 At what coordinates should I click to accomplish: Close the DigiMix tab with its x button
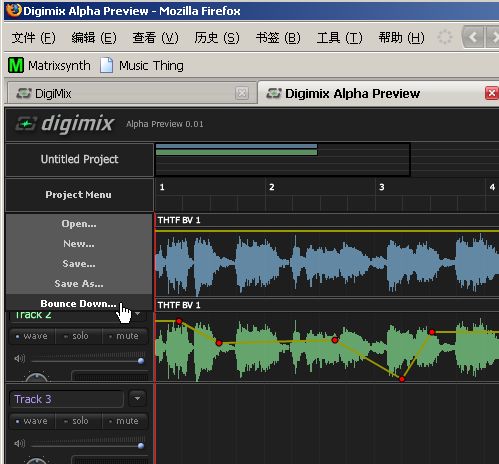tap(242, 93)
